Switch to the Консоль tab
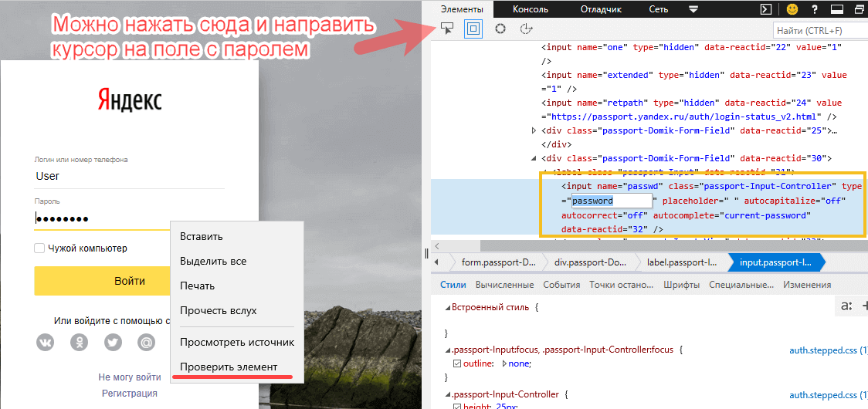Image resolution: width=868 pixels, height=409 pixels. pos(531,9)
